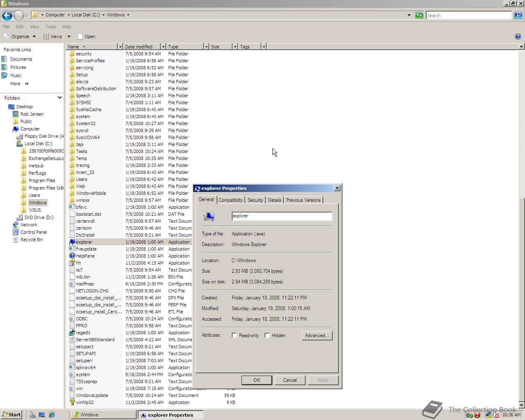The image size is (525, 420).
Task: Switch to the Compatibility tab
Action: 231,200
